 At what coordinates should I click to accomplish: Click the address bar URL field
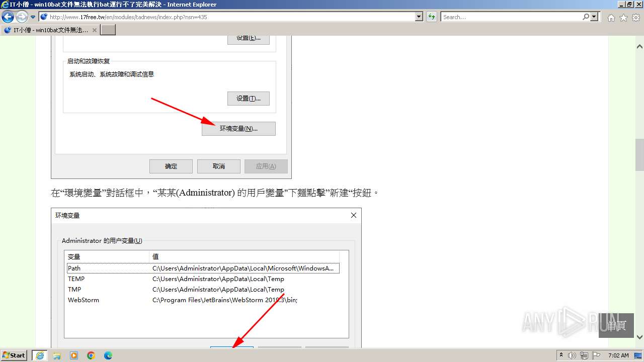(x=226, y=17)
